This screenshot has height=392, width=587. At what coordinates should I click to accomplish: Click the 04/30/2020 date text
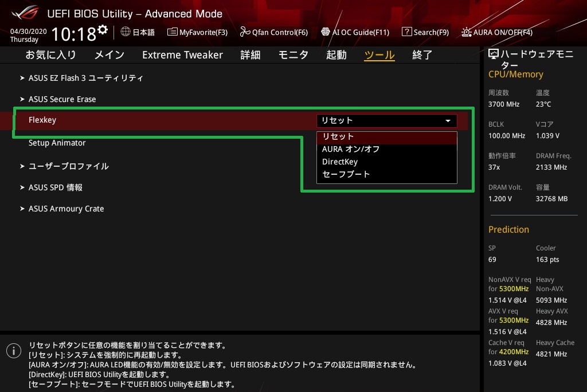pyautogui.click(x=29, y=32)
